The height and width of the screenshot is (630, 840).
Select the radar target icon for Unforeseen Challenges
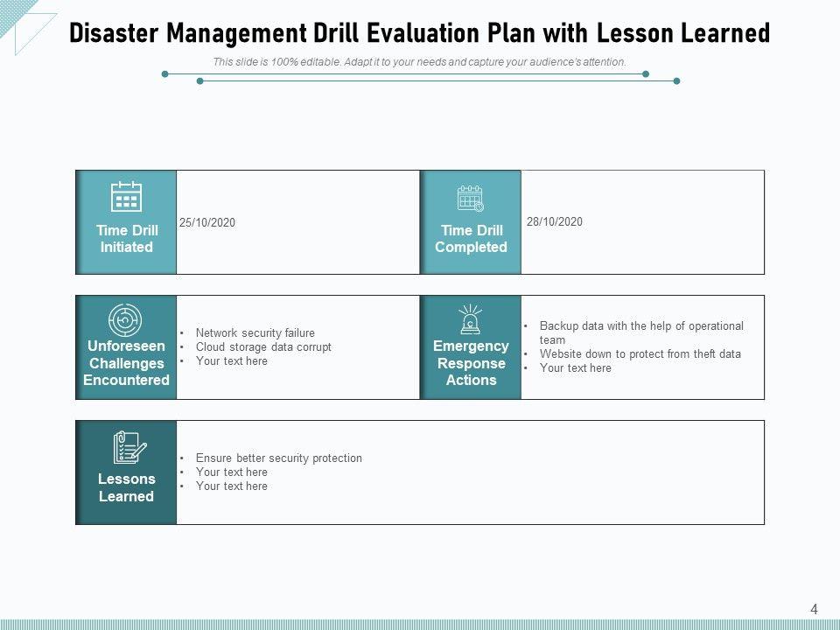126,320
